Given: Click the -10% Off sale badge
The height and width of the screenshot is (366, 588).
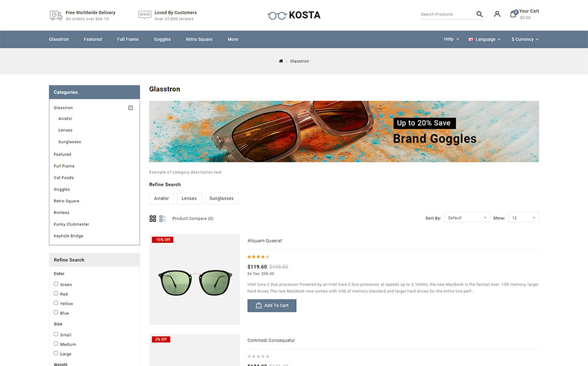Looking at the screenshot, I should point(162,240).
